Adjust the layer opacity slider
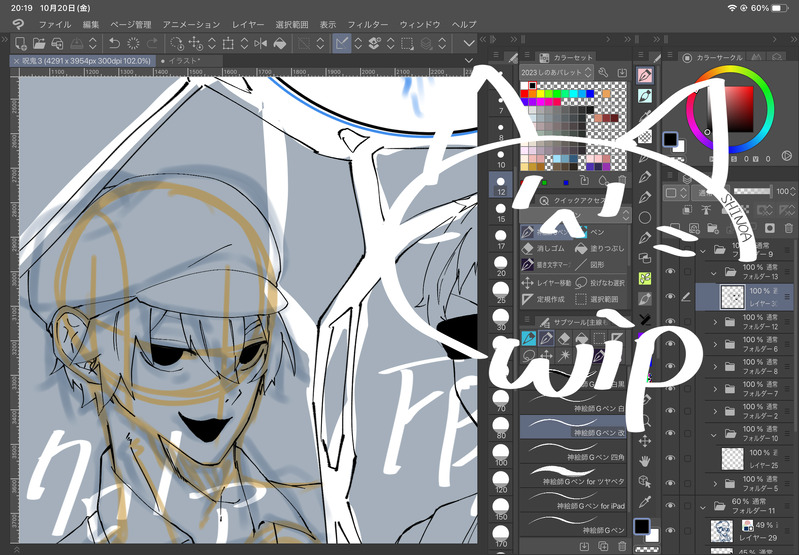Image resolution: width=799 pixels, height=555 pixels. click(753, 192)
